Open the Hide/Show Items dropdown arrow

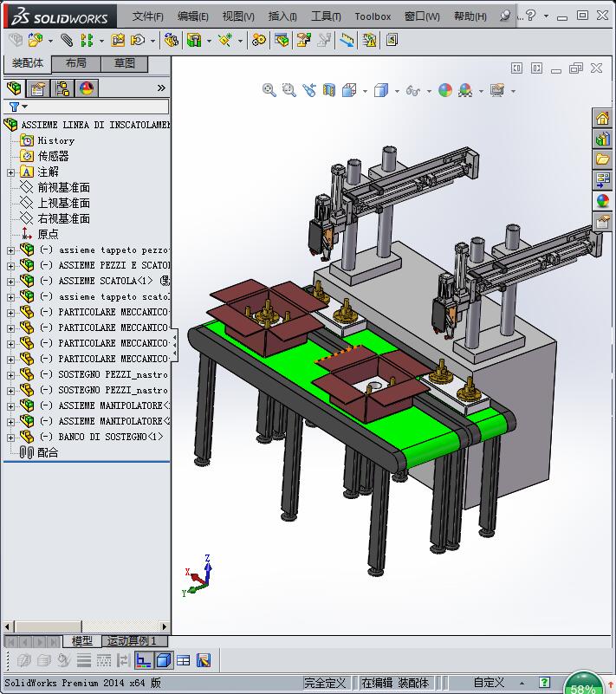tap(429, 91)
